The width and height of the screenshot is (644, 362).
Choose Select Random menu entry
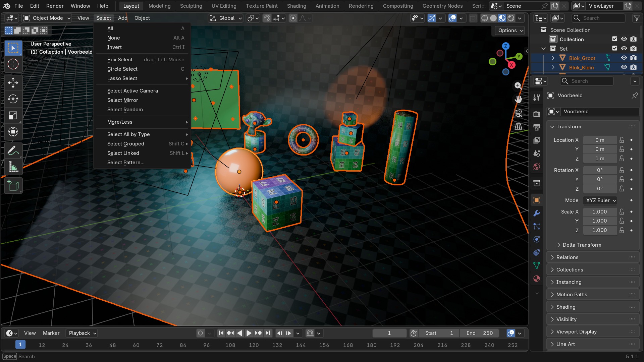(x=125, y=110)
